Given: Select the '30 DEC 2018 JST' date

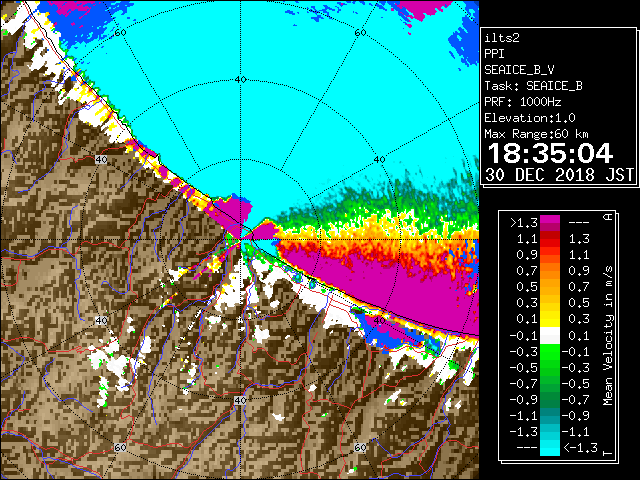Looking at the screenshot, I should point(560,175).
